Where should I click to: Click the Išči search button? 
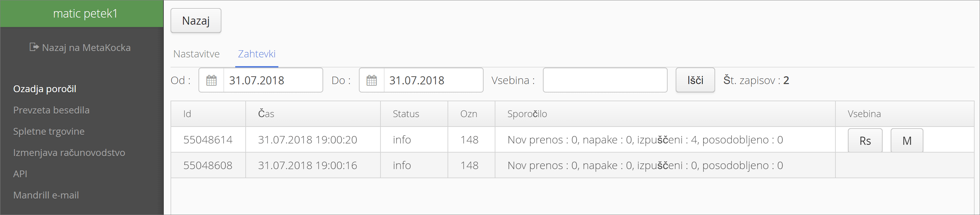[695, 80]
